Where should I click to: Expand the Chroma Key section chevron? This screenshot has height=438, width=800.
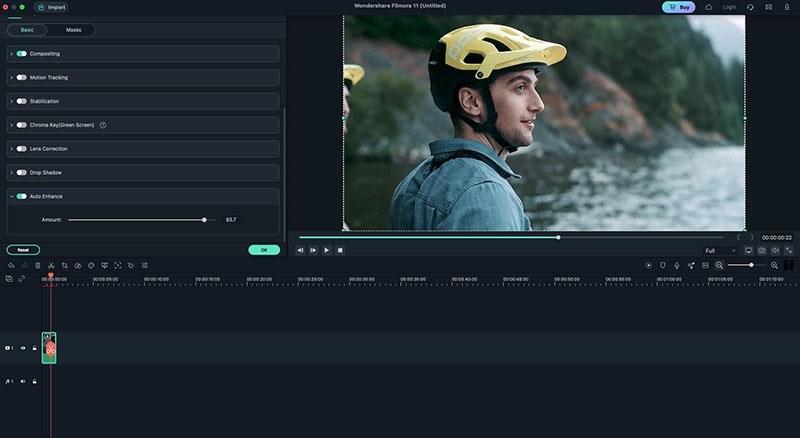tap(12, 125)
